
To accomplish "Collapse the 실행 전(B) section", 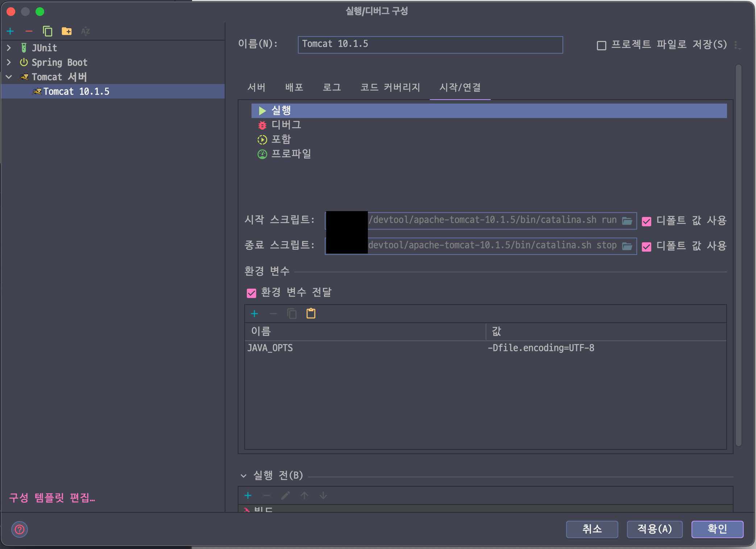I will (x=244, y=475).
